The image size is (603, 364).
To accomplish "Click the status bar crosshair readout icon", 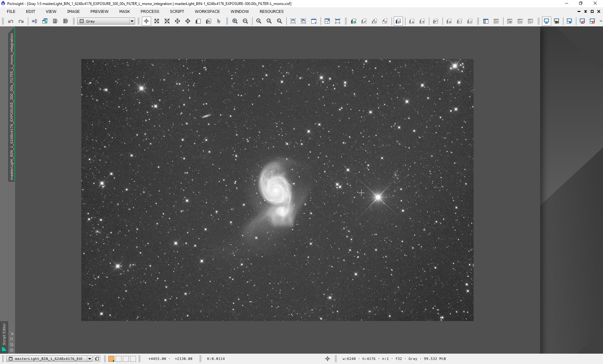I will point(328,359).
